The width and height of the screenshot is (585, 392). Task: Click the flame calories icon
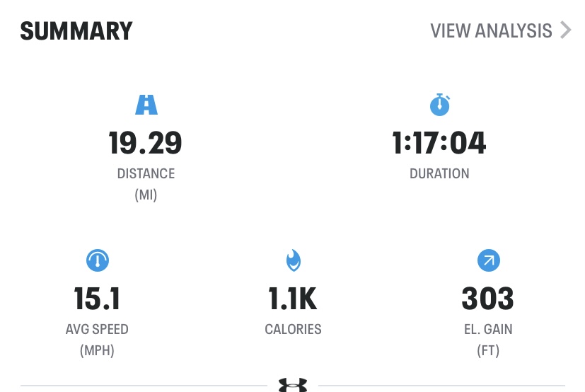click(294, 260)
